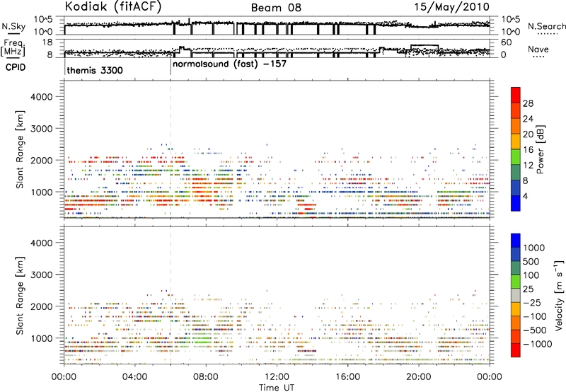Click the dashed CPID change marker in power panel
Image resolution: width=566 pixels, height=392 pixels.
click(171, 149)
